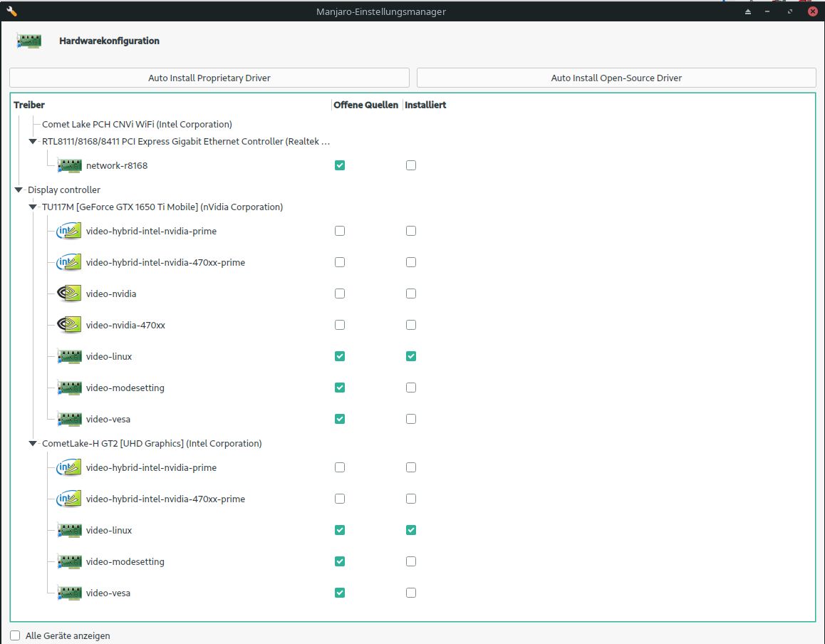The width and height of the screenshot is (825, 644).
Task: Click the Hardwarekonfiguration header card icon
Action: tap(29, 41)
